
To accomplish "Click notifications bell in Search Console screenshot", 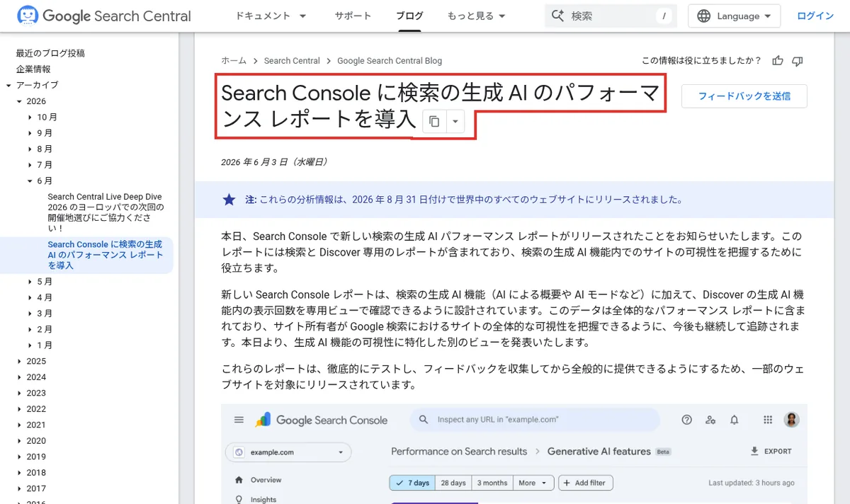I will [735, 420].
